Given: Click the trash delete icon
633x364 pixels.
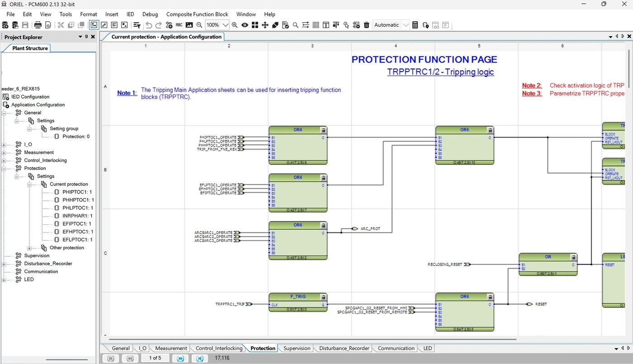Looking at the screenshot, I should point(366,25).
